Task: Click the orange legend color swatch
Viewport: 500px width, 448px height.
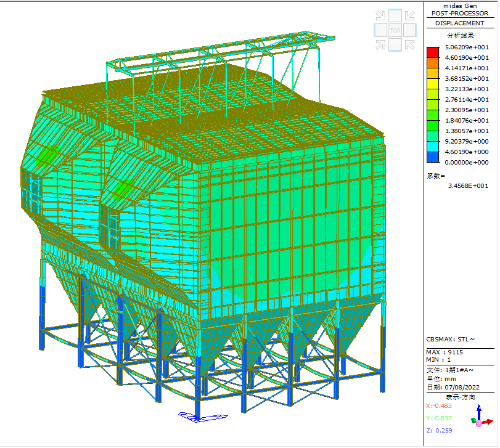Action: [x=433, y=63]
